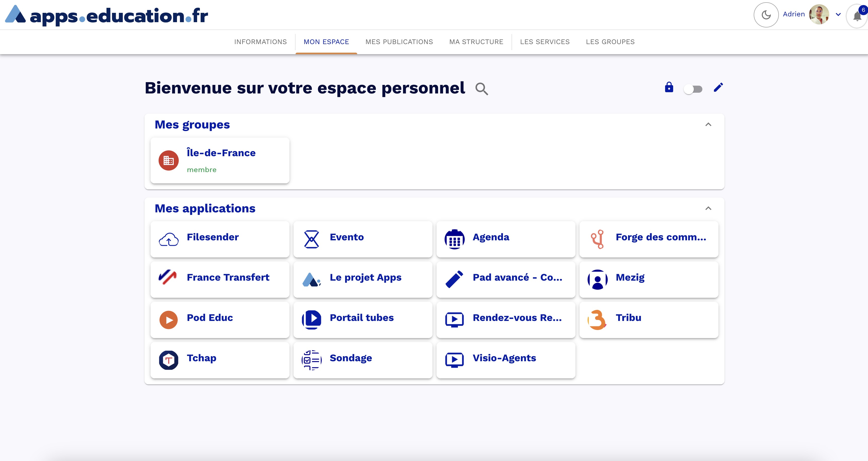Click the Pod Educ orange play icon
This screenshot has height=461, width=868.
(x=168, y=320)
